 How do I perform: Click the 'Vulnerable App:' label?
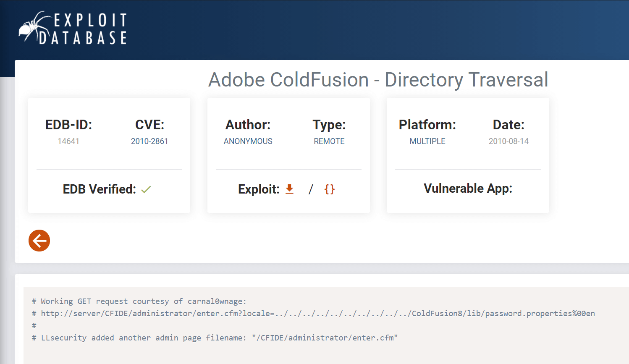pyautogui.click(x=468, y=189)
